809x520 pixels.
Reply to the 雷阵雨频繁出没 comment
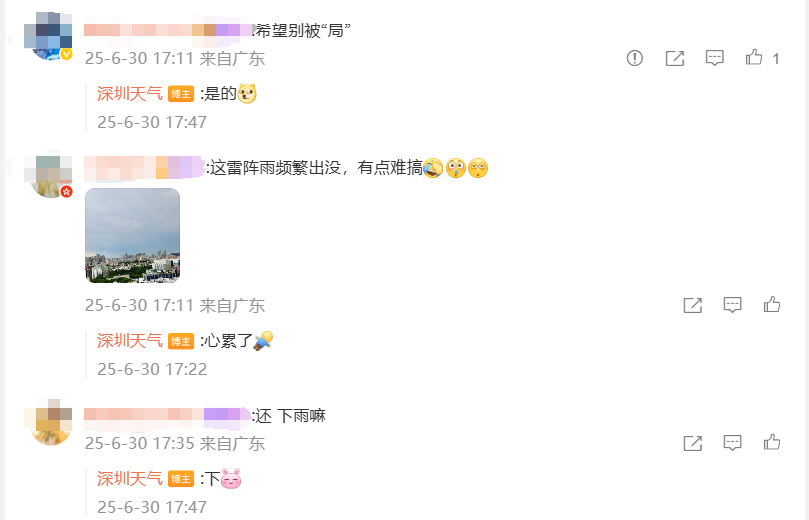[732, 305]
